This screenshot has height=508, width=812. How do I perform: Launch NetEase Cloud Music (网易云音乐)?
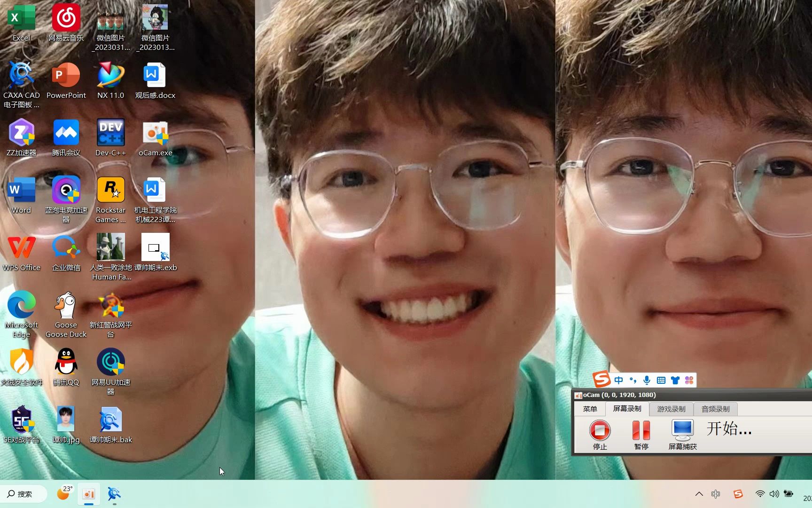point(66,24)
